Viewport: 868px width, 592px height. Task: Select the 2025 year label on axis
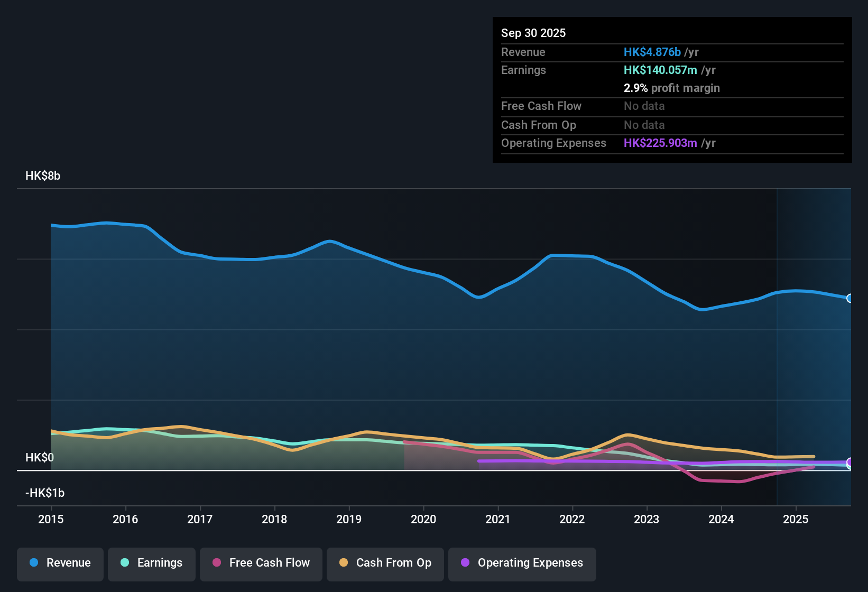[796, 520]
